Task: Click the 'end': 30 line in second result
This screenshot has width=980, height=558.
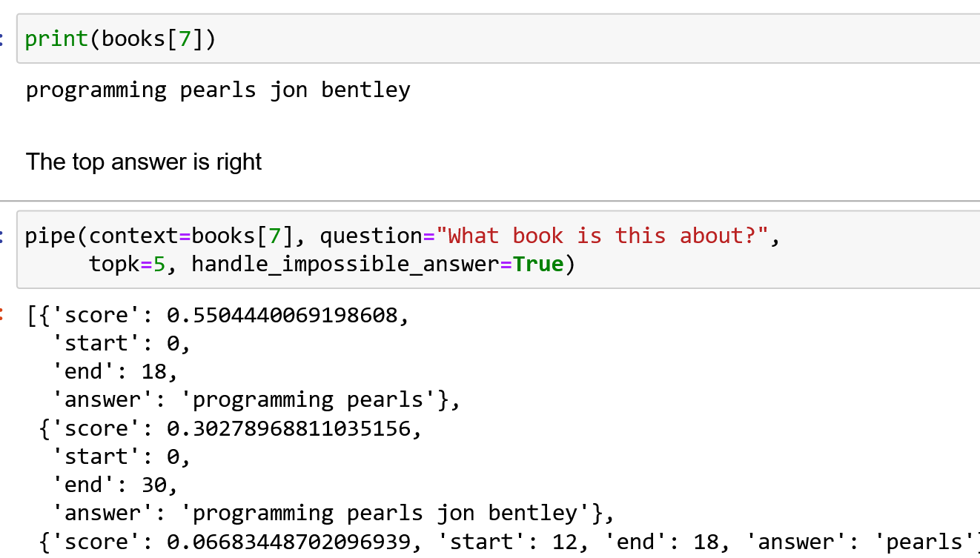Action: coord(113,485)
